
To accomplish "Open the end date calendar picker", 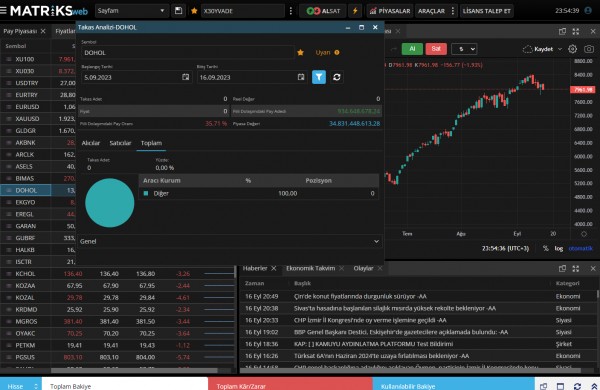I will point(301,77).
